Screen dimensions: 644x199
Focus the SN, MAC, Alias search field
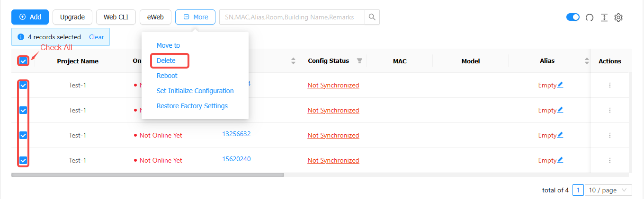pos(292,17)
